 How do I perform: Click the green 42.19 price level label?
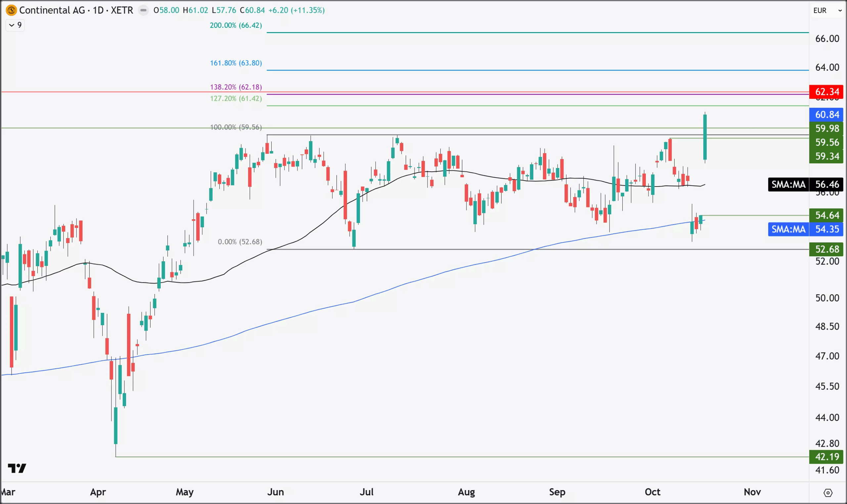coord(826,457)
